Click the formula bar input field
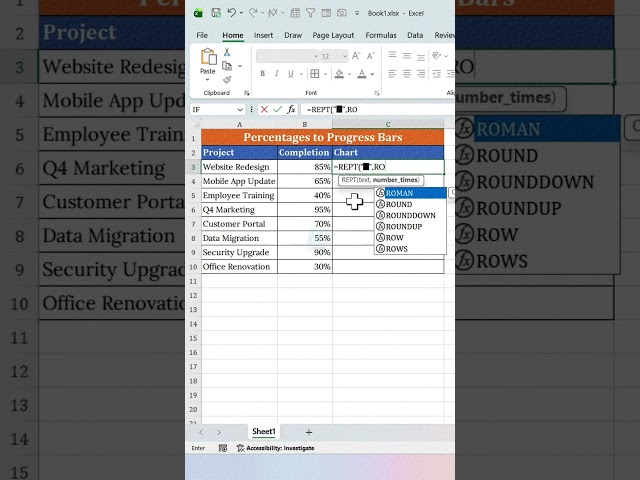 [x=378, y=109]
